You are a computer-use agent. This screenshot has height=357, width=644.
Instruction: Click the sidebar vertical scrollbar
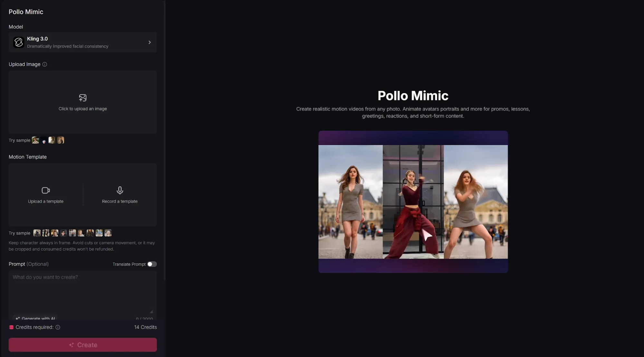click(165, 140)
